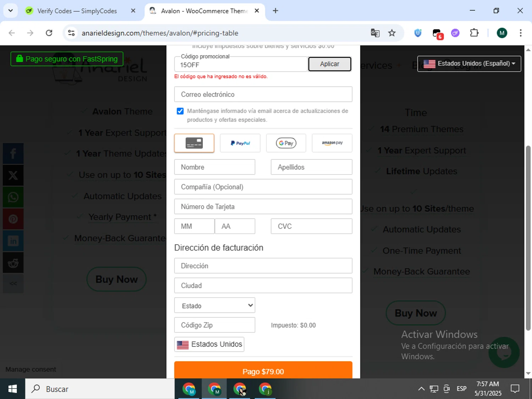Viewport: 532px width, 399px height.
Task: Focus the Compañía (Opcional) field
Action: [x=263, y=187]
